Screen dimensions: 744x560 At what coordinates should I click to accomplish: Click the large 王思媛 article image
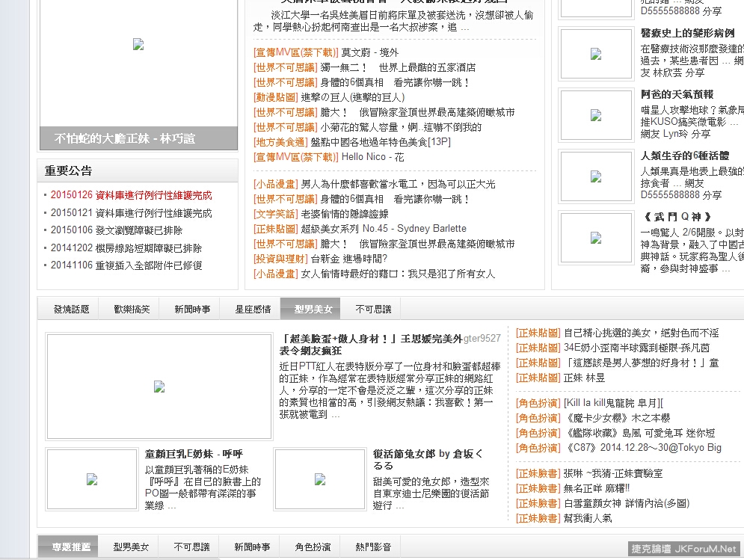point(159,387)
